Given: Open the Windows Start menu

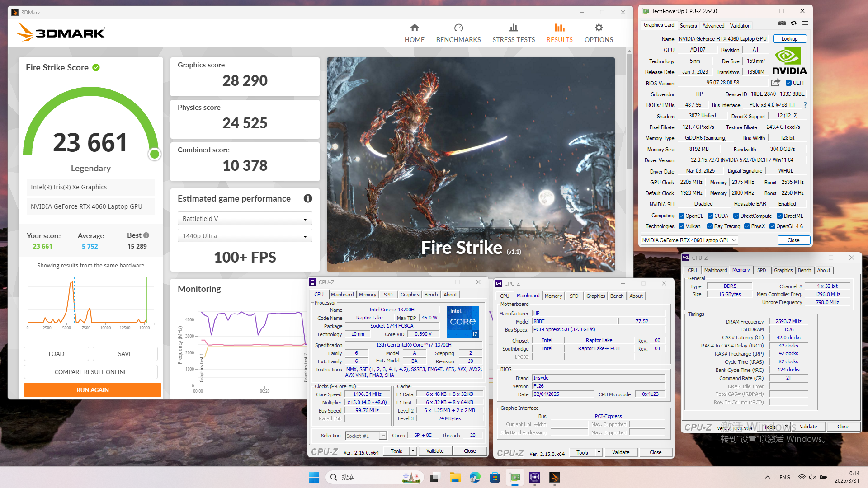Looking at the screenshot, I should coord(314,477).
